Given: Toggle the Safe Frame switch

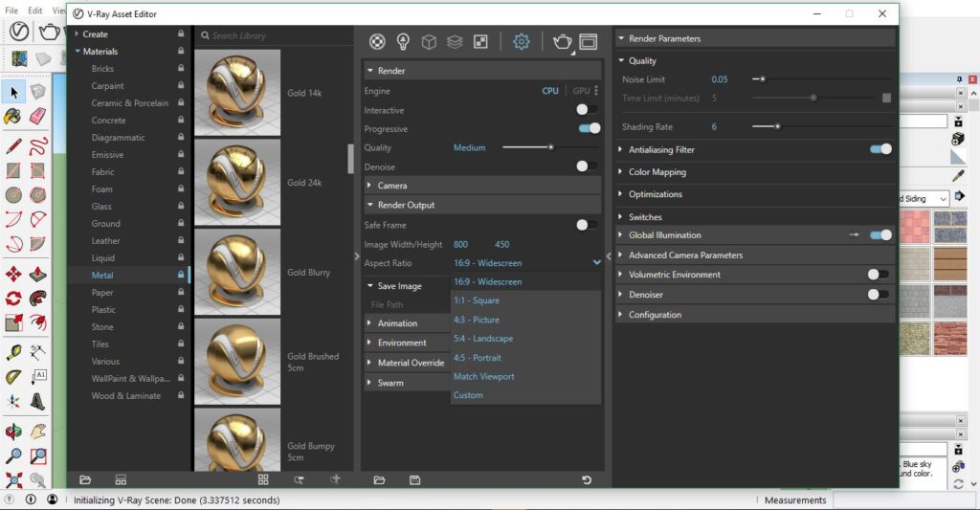Looking at the screenshot, I should coord(587,224).
